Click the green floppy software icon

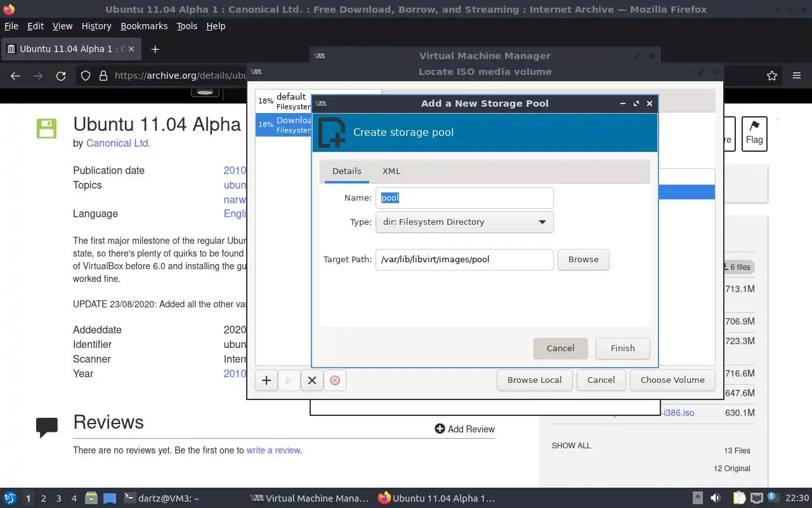pyautogui.click(x=46, y=128)
